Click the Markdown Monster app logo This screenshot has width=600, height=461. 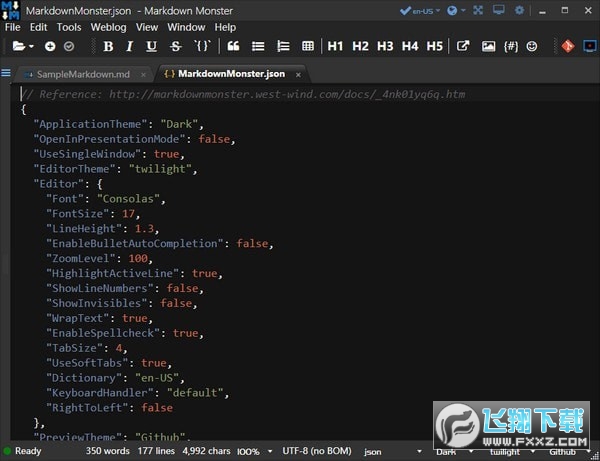[x=10, y=10]
